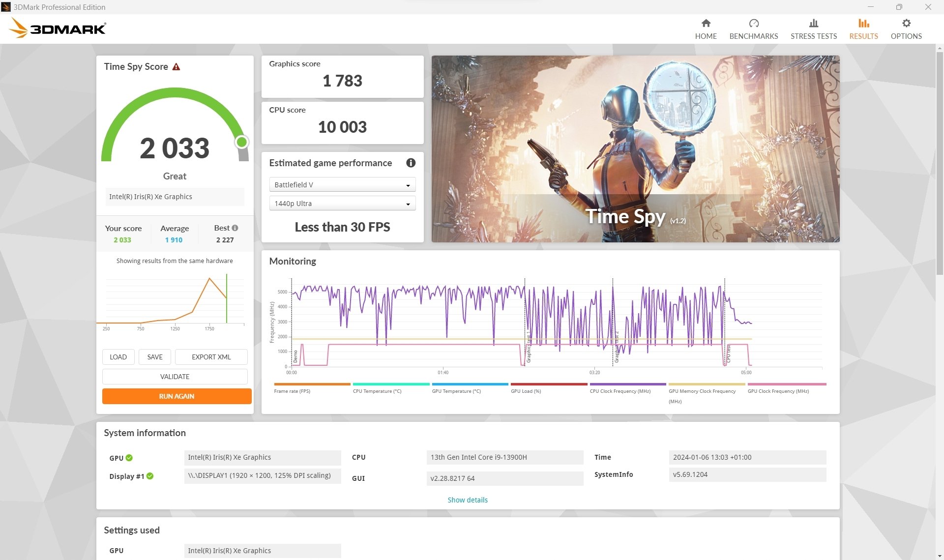Click the Time Spy benchmark image
The width and height of the screenshot is (944, 560).
coord(635,149)
